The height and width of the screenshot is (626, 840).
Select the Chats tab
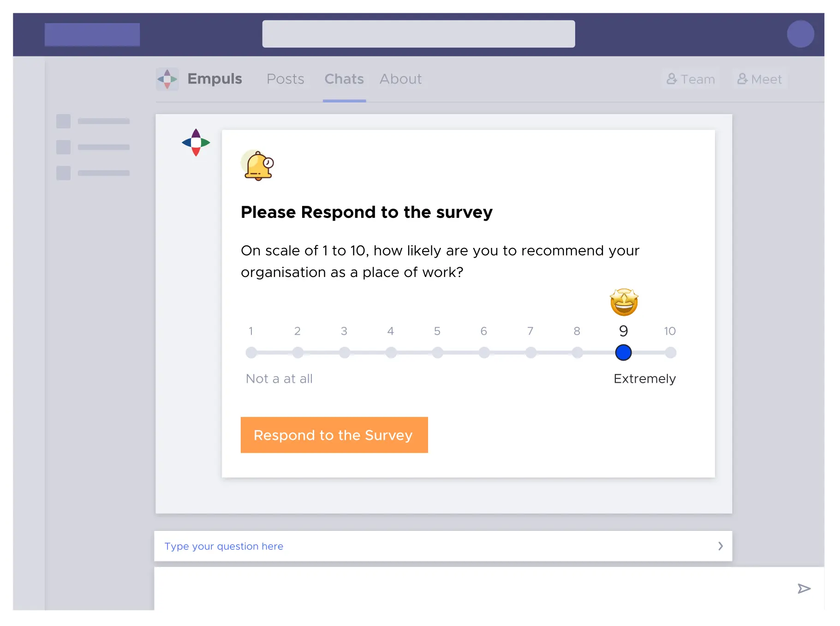tap(344, 79)
